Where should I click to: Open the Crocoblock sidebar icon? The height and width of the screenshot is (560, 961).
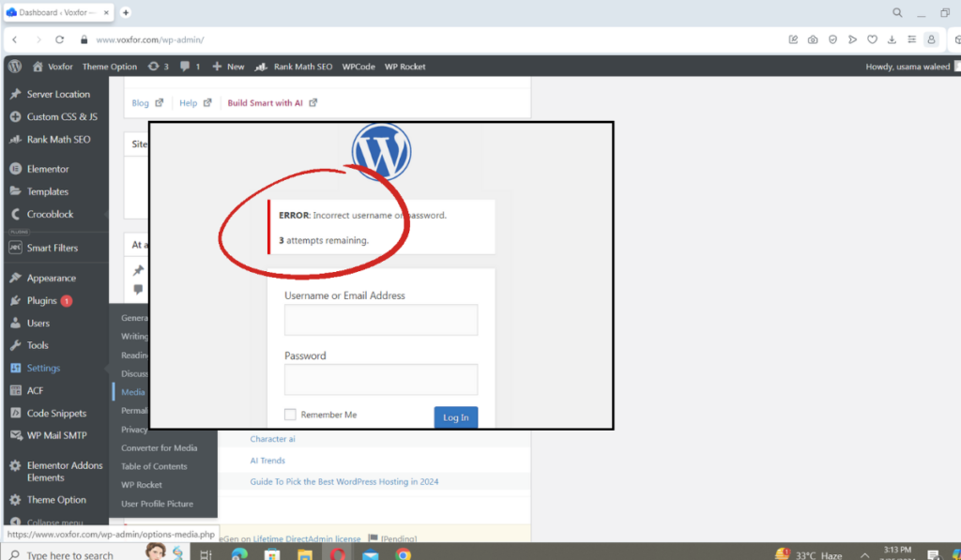pyautogui.click(x=13, y=214)
